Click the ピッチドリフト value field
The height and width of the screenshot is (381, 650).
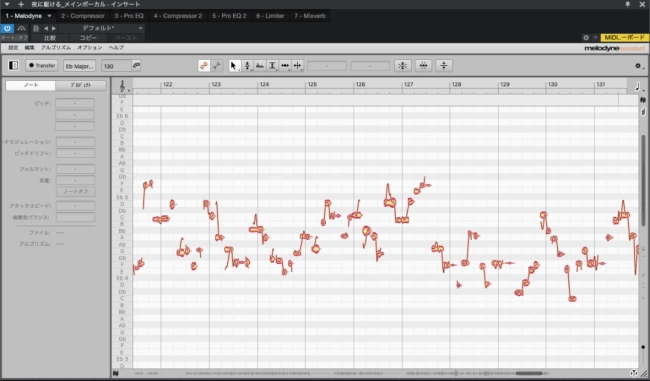(x=75, y=153)
